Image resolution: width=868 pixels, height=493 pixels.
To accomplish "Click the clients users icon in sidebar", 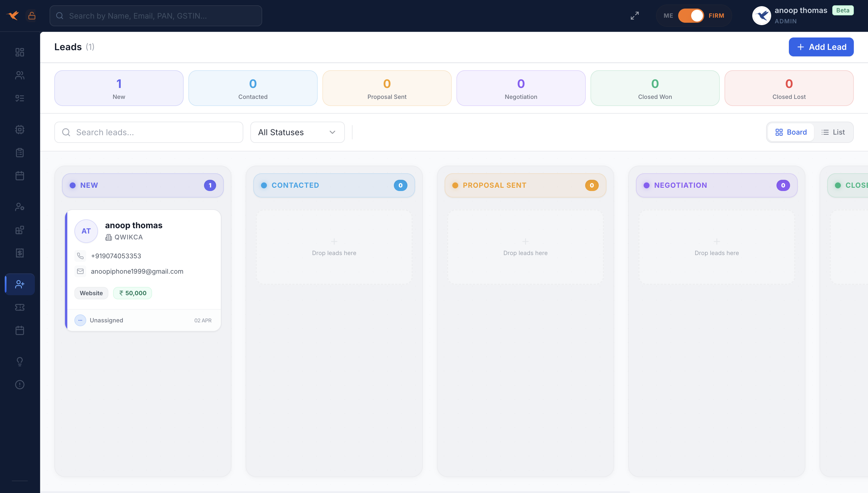I will click(x=20, y=75).
